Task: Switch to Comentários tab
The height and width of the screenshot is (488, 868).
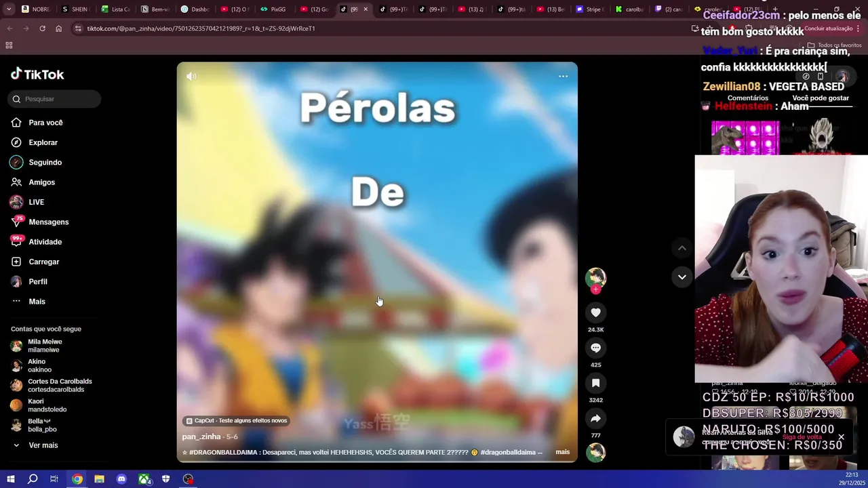Action: click(x=748, y=98)
